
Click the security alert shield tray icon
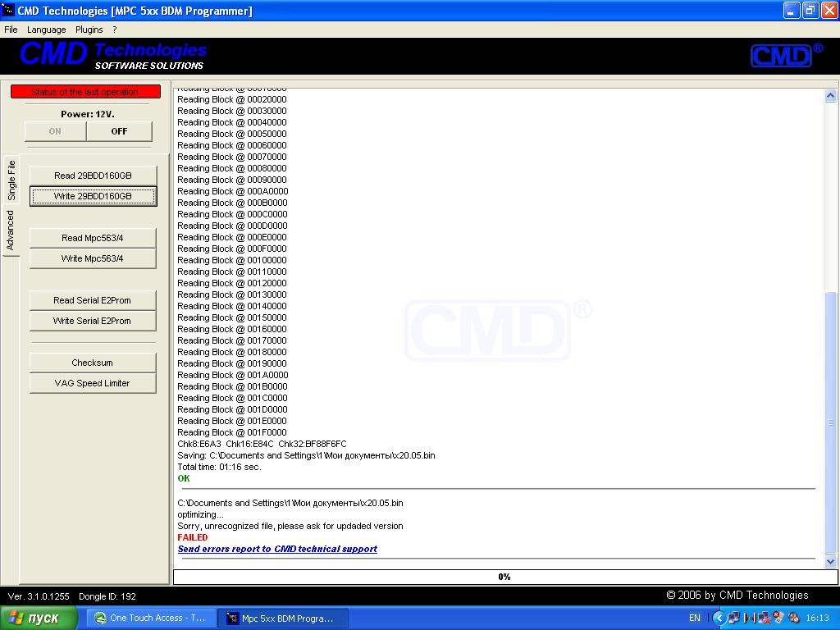pos(779,618)
